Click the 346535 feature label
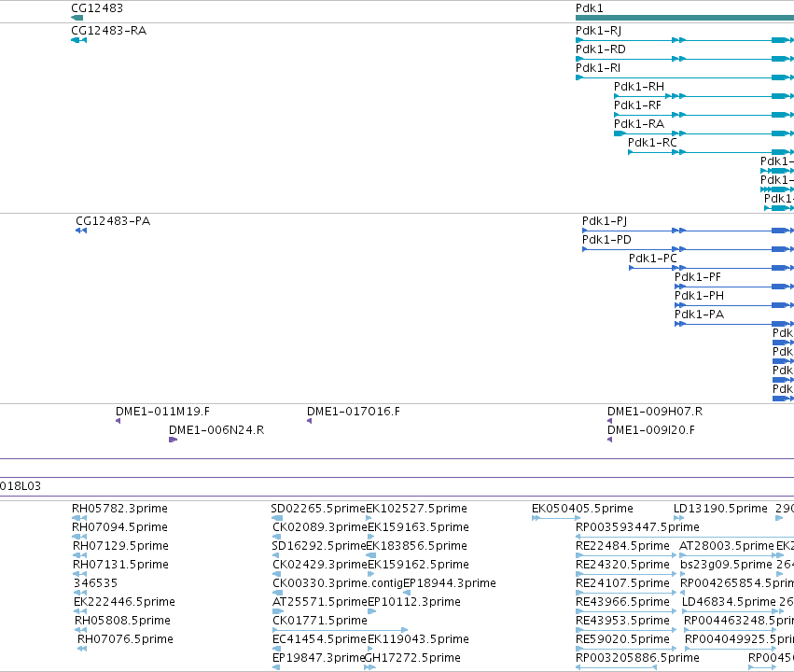Screen dimensions: 794x672 pyautogui.click(x=95, y=583)
